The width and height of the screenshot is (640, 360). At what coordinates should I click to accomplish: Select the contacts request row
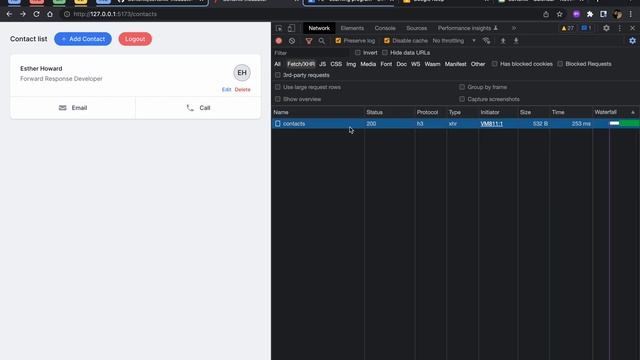[x=456, y=124]
